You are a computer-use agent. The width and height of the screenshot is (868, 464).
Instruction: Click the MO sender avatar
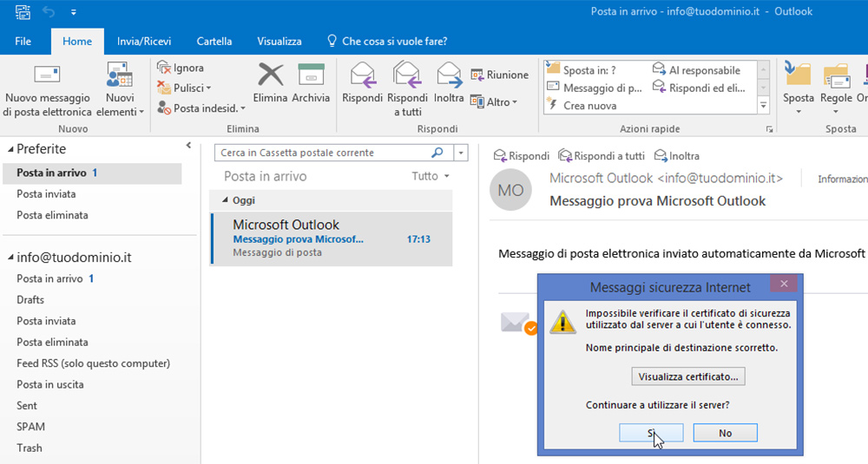pos(510,190)
